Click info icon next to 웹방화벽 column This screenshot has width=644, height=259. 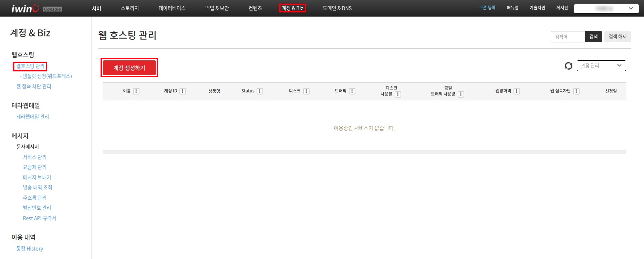tap(517, 91)
